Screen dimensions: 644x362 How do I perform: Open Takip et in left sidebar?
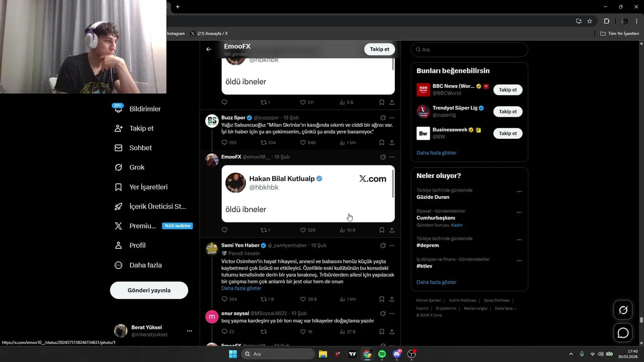[134, 128]
